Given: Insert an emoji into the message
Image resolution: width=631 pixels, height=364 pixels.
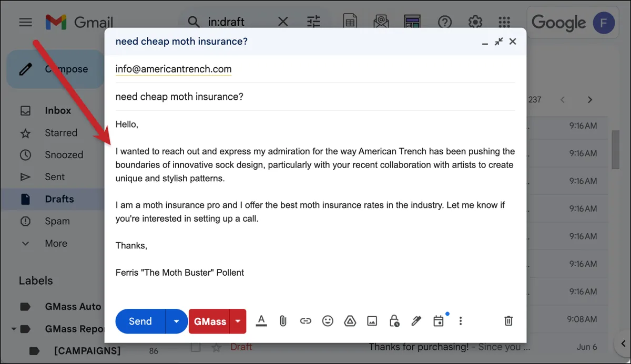Looking at the screenshot, I should pyautogui.click(x=328, y=321).
